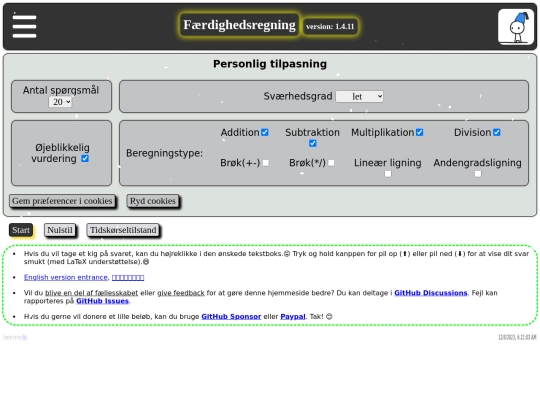
Task: Click the Start button
Action: point(21,230)
